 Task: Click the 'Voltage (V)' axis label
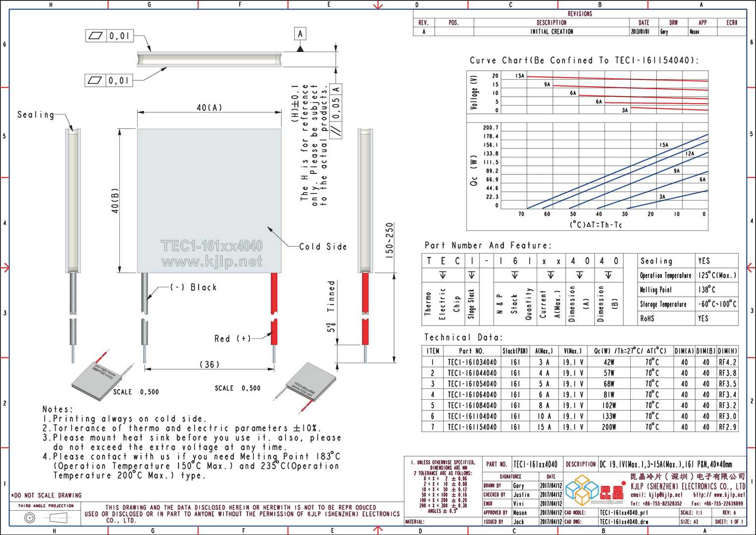(x=474, y=93)
